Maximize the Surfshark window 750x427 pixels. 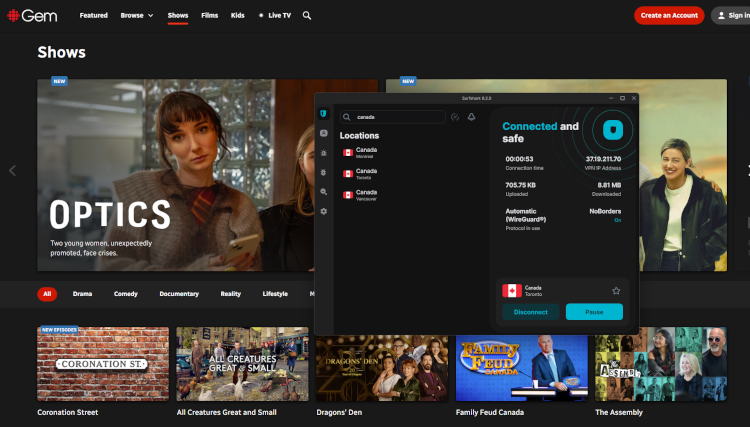(x=622, y=98)
